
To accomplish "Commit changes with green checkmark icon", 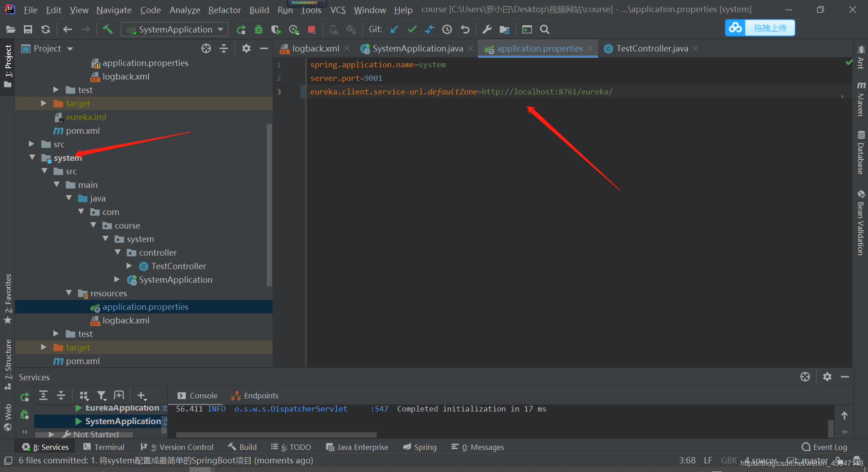I will coord(412,30).
